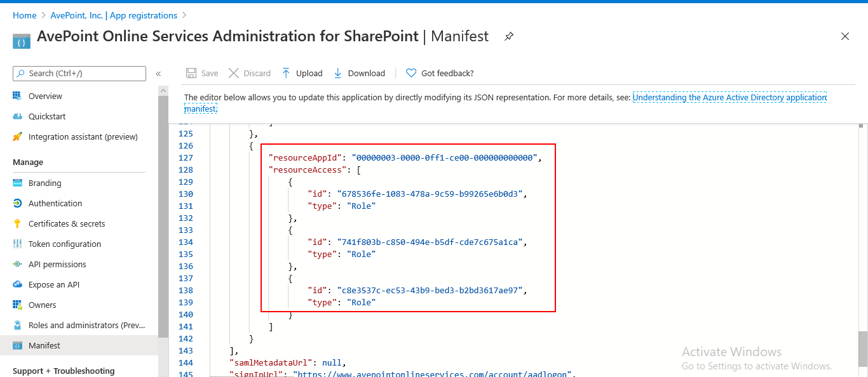
Task: Expand the App registrations breadcrumb chevron
Action: (183, 15)
